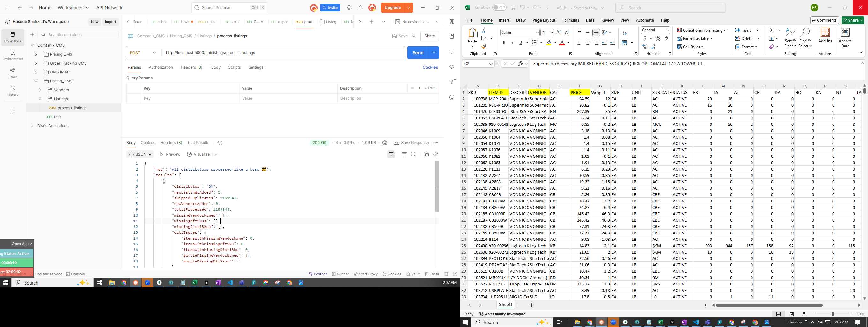Open Postman notifications bell
This screenshot has width=868, height=327.
tap(360, 8)
